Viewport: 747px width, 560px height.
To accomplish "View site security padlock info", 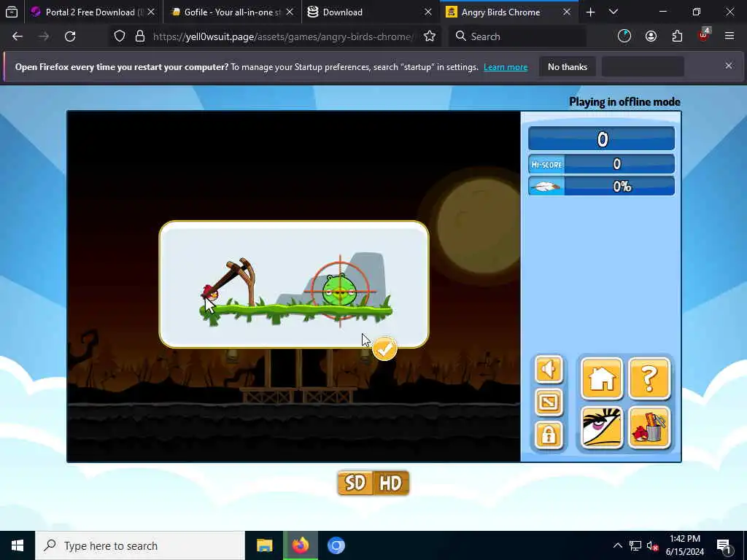I will [x=139, y=36].
